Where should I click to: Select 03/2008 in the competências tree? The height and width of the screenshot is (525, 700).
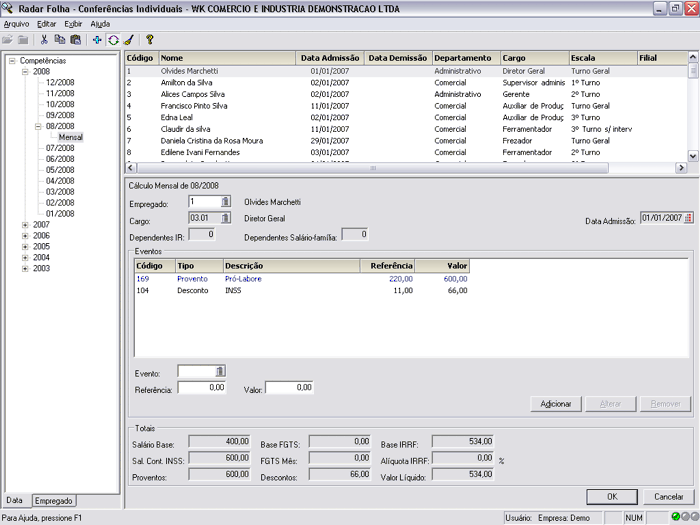point(59,192)
